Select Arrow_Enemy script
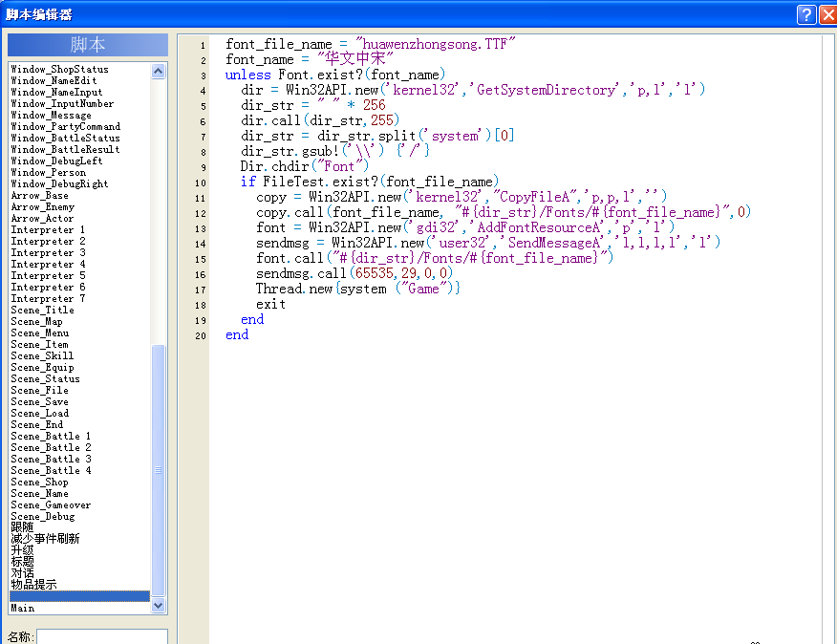Screen dimensions: 837x644 pyautogui.click(x=43, y=206)
